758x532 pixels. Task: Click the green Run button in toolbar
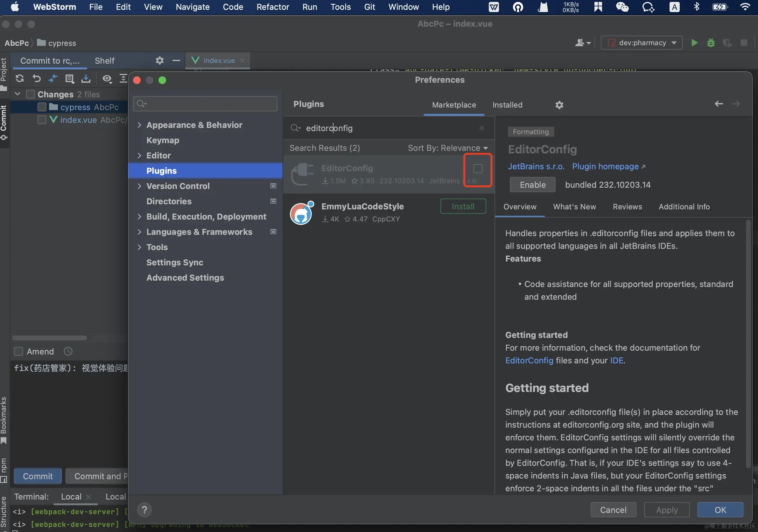(x=694, y=43)
